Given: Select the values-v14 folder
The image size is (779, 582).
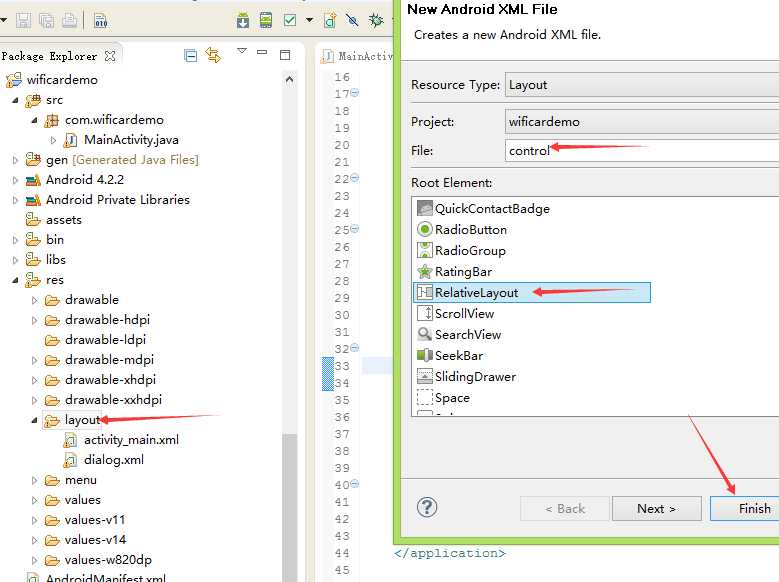Looking at the screenshot, I should click(x=95, y=540).
